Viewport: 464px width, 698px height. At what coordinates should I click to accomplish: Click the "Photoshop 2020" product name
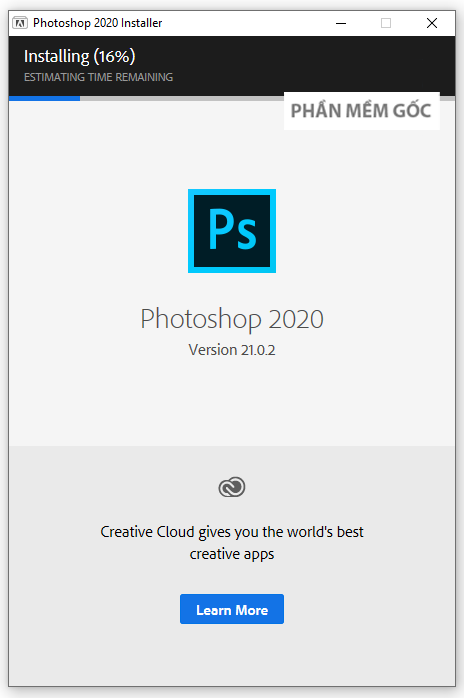point(232,319)
